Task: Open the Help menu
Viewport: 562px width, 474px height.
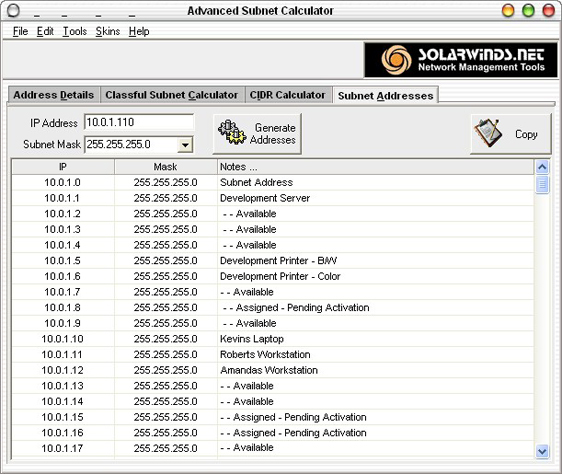Action: click(x=139, y=32)
